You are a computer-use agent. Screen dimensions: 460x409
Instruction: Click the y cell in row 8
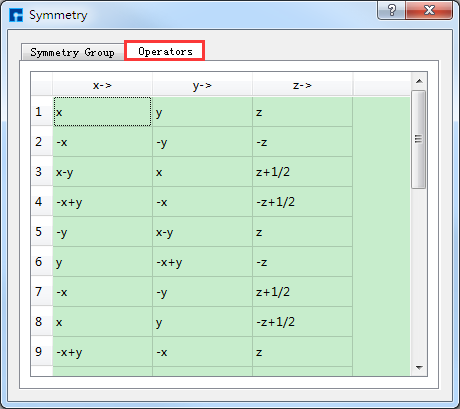pyautogui.click(x=202, y=321)
